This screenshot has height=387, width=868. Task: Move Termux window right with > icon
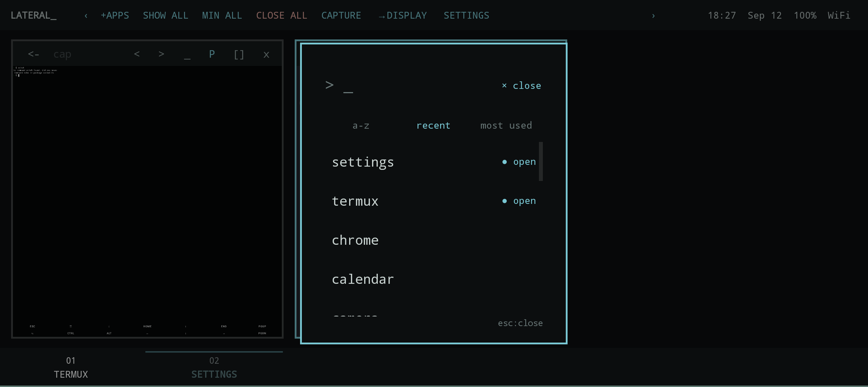161,54
